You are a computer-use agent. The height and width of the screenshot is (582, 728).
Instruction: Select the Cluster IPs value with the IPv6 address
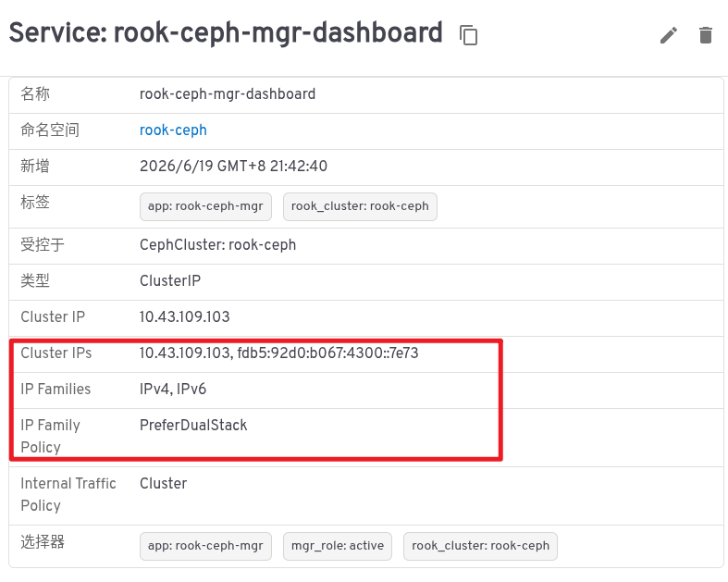click(278, 353)
